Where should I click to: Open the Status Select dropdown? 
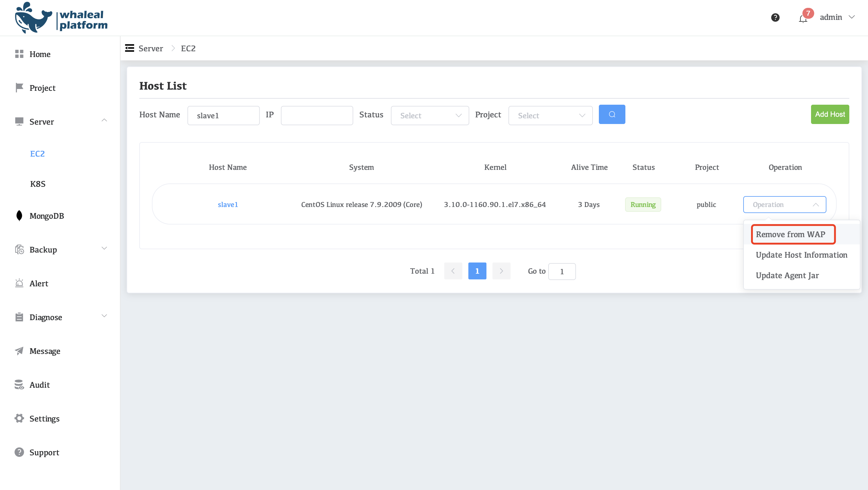429,116
